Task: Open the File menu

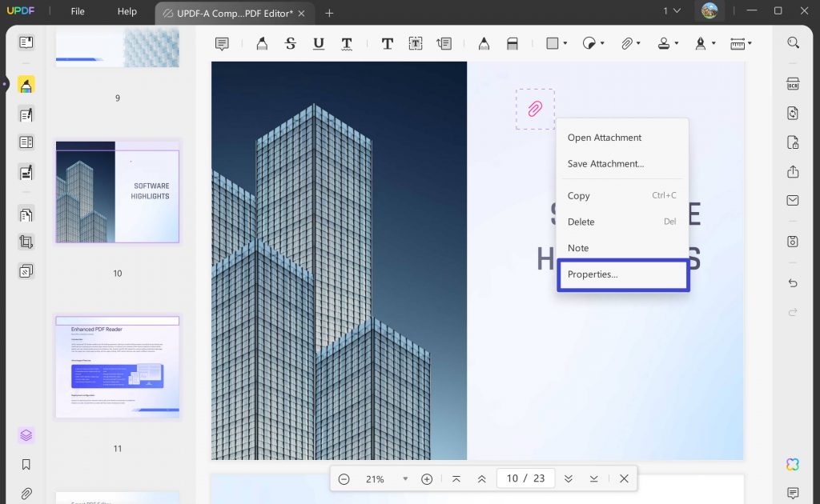Action: pyautogui.click(x=77, y=11)
